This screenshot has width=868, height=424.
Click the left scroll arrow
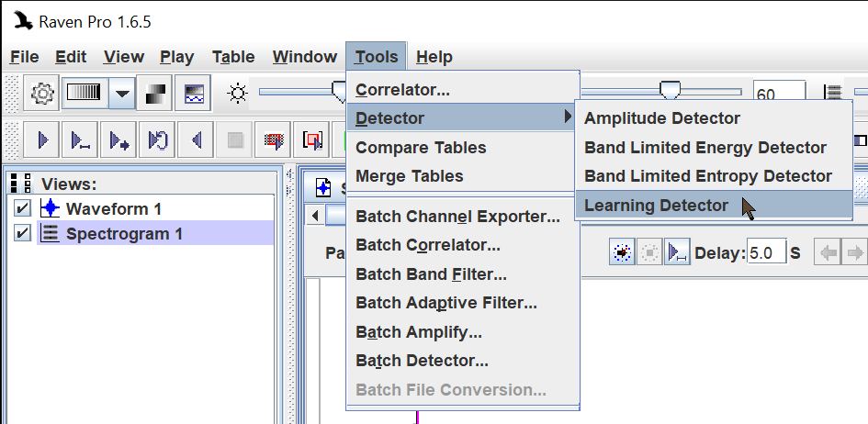(316, 216)
